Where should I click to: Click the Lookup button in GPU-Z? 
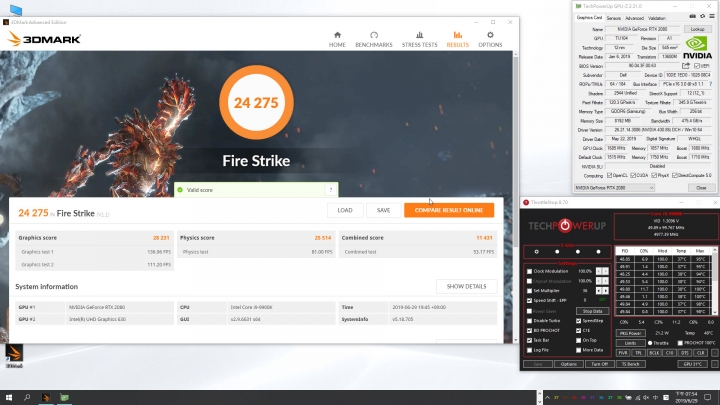point(698,29)
